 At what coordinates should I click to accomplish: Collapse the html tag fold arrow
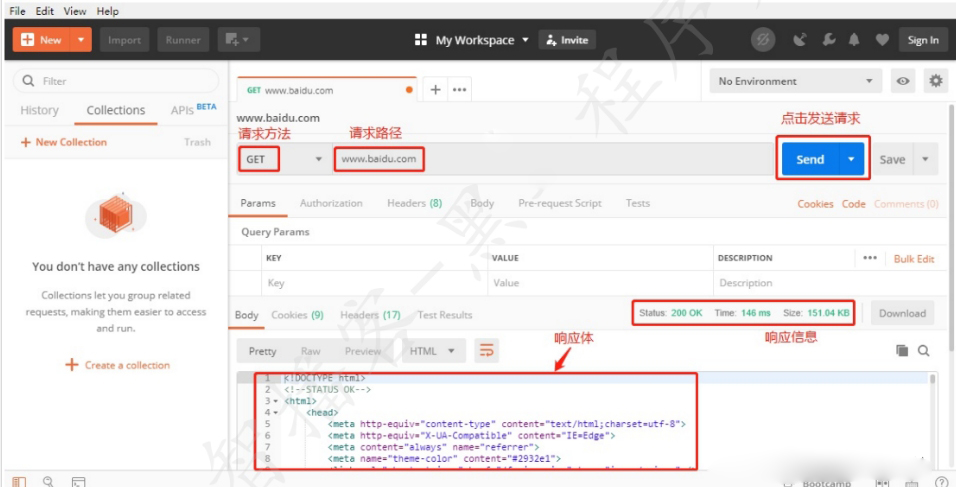pos(276,401)
